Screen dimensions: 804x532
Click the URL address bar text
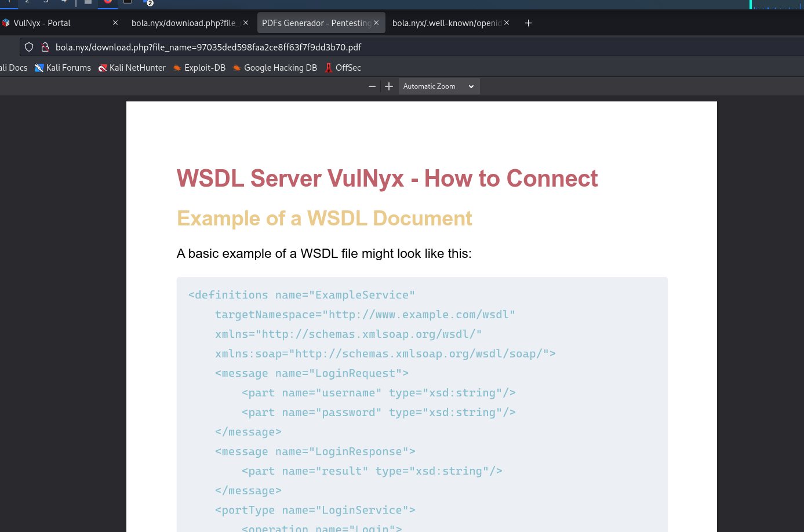pyautogui.click(x=209, y=47)
